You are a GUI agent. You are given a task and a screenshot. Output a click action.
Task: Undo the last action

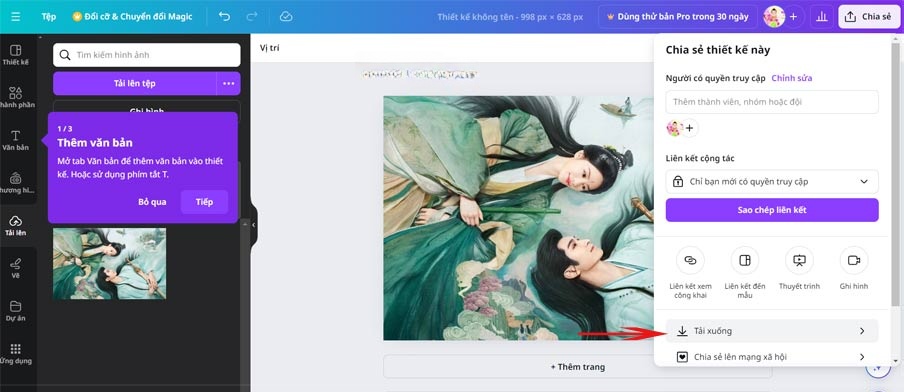pyautogui.click(x=224, y=17)
